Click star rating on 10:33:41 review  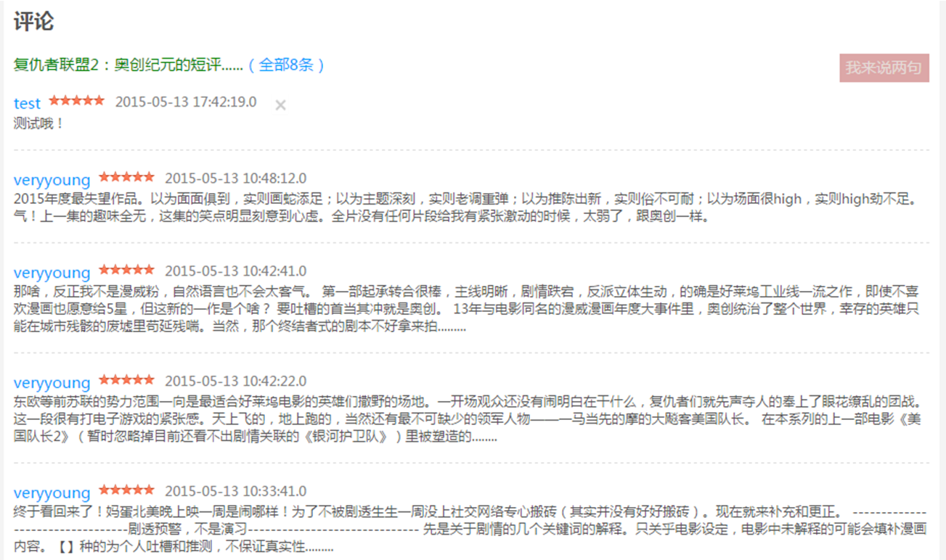click(x=127, y=490)
